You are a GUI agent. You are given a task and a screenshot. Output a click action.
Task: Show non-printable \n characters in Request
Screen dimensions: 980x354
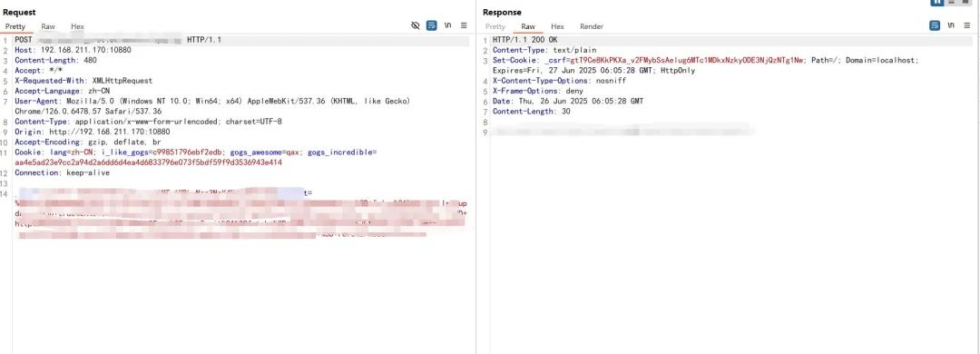tap(447, 25)
